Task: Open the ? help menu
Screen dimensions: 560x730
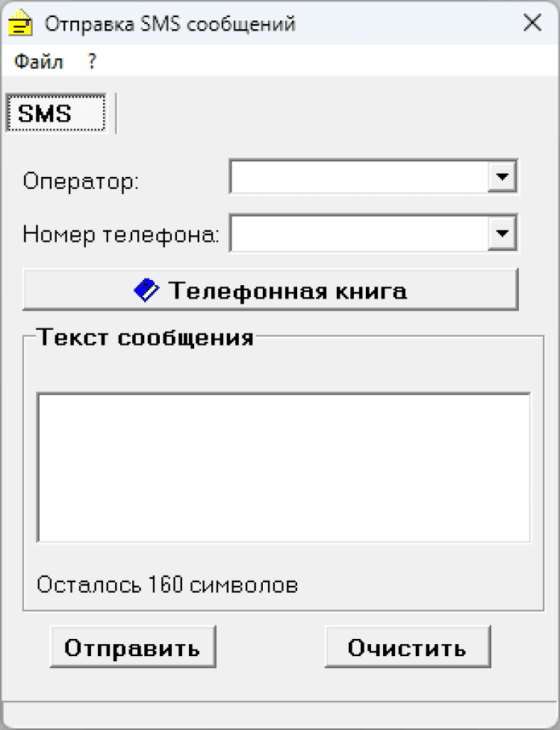Action: coord(92,62)
